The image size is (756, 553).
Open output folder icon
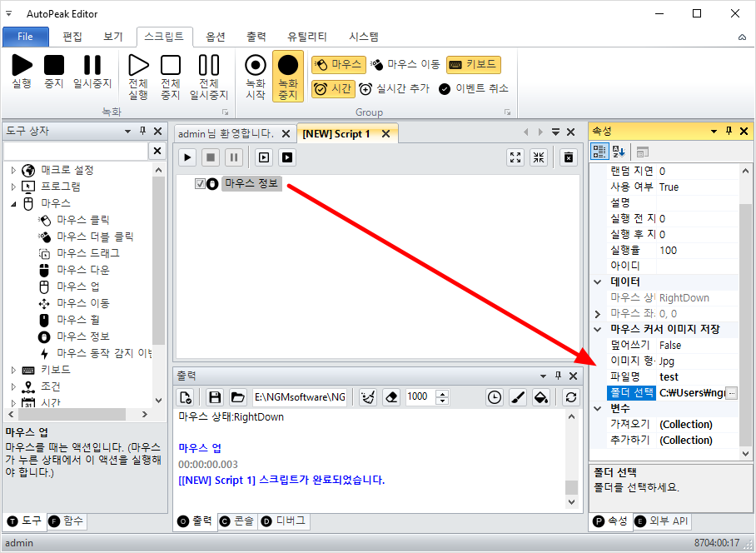(x=237, y=397)
